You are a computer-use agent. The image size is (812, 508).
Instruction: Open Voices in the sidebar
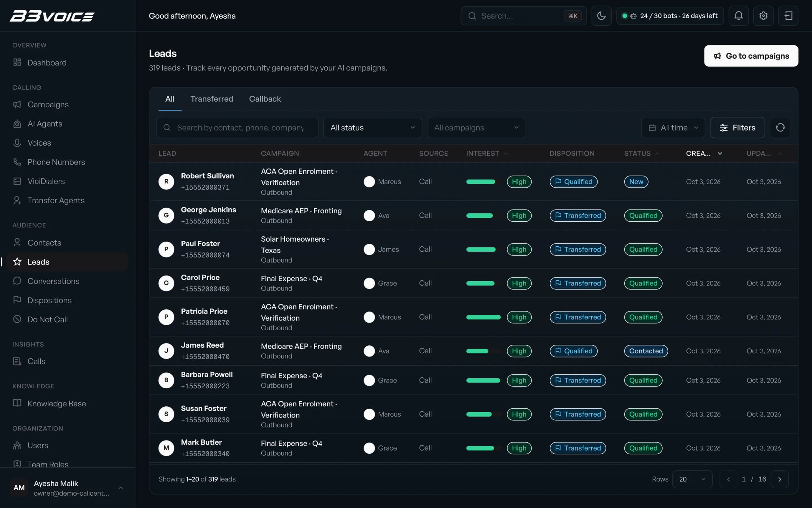pos(67,143)
